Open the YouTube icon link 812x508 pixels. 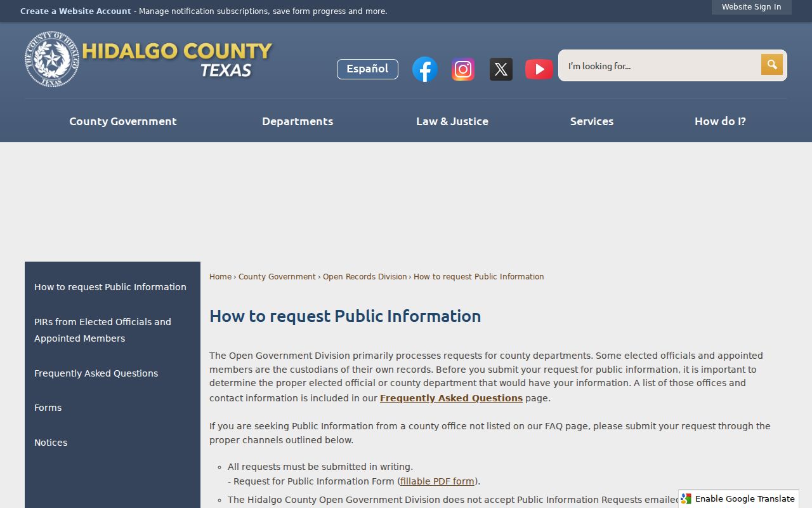coord(539,69)
